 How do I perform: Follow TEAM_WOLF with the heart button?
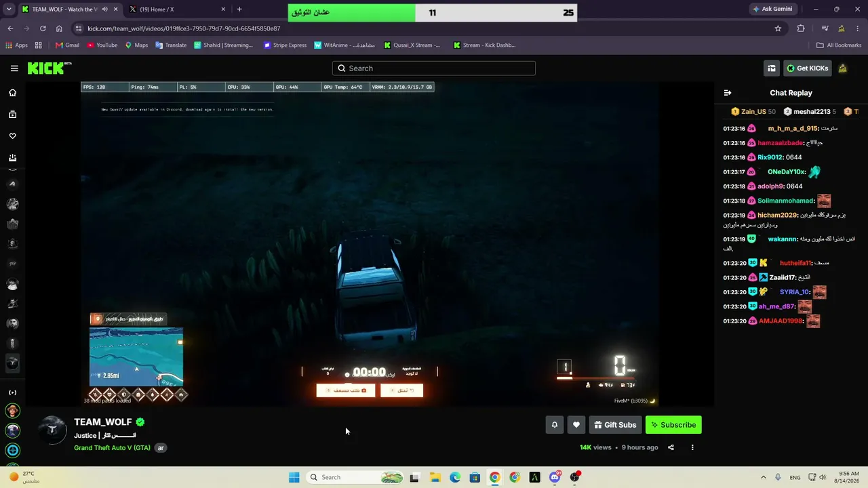576,425
